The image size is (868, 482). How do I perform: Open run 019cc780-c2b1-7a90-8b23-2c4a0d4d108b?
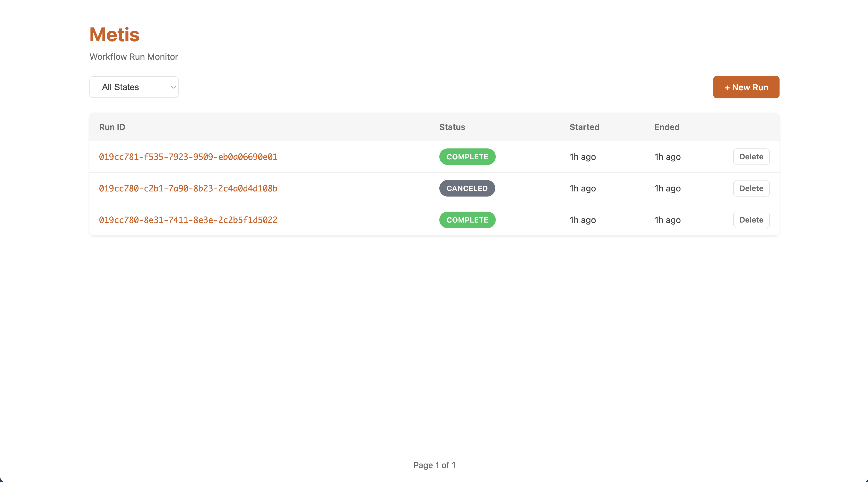pyautogui.click(x=188, y=189)
